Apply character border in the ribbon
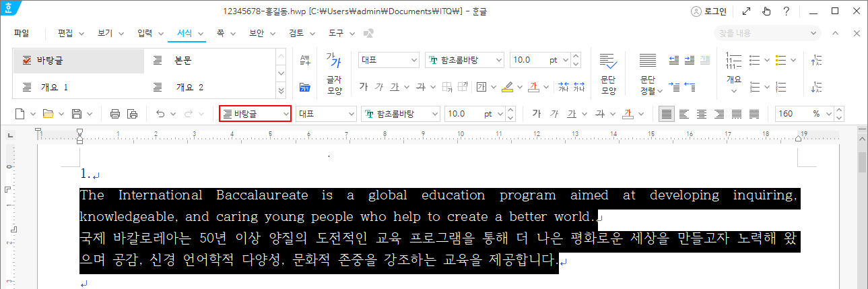 481,86
